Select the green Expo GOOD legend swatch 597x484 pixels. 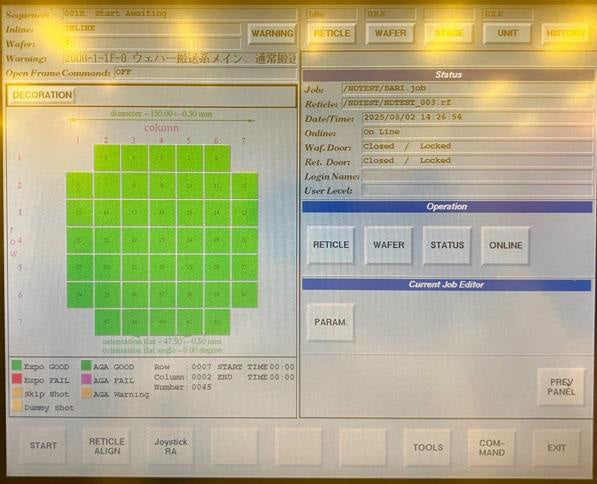pyautogui.click(x=16, y=366)
